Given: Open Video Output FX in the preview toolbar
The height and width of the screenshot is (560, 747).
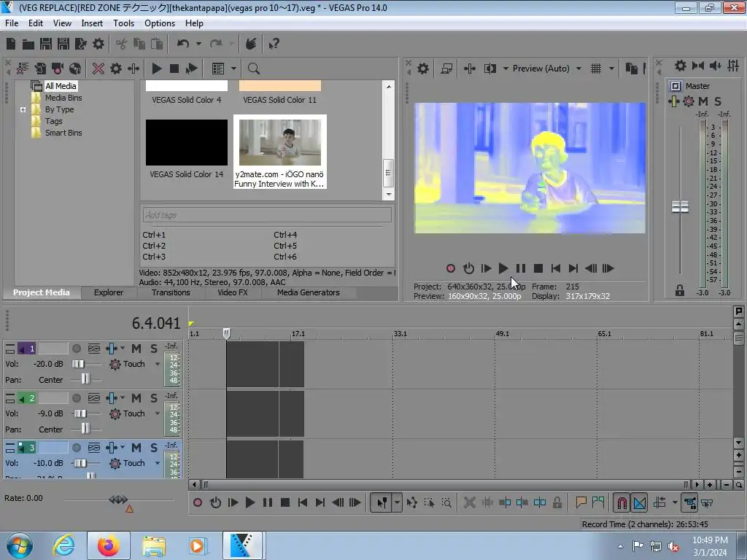Looking at the screenshot, I should click(469, 69).
